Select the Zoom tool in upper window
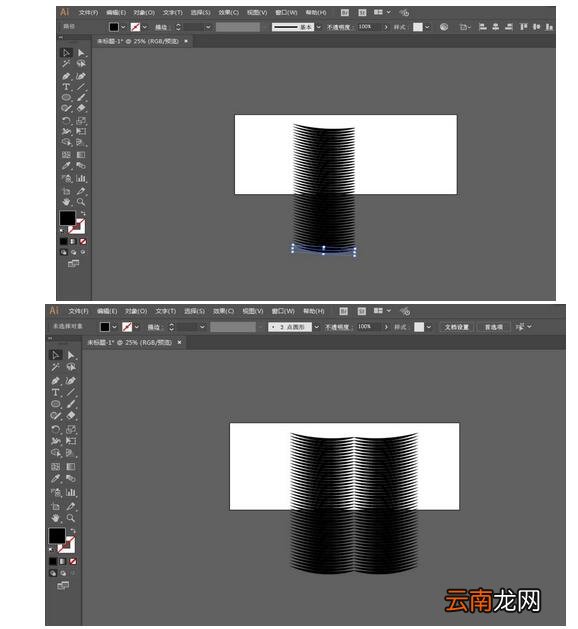The image size is (578, 629). (x=81, y=201)
